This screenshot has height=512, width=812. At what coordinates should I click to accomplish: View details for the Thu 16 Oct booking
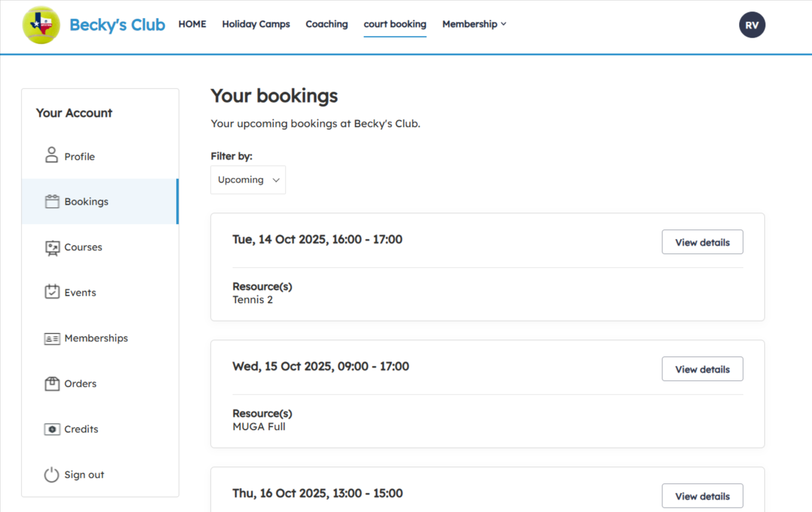coord(702,496)
